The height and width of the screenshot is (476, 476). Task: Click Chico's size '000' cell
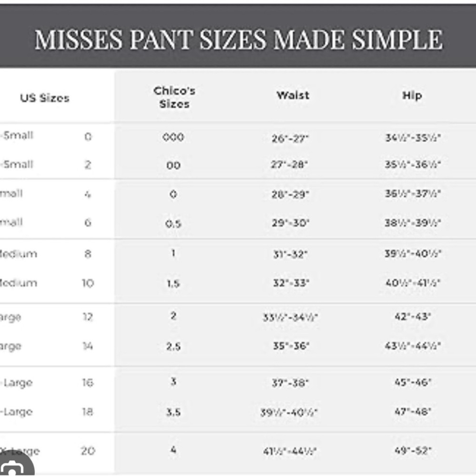coord(173,137)
